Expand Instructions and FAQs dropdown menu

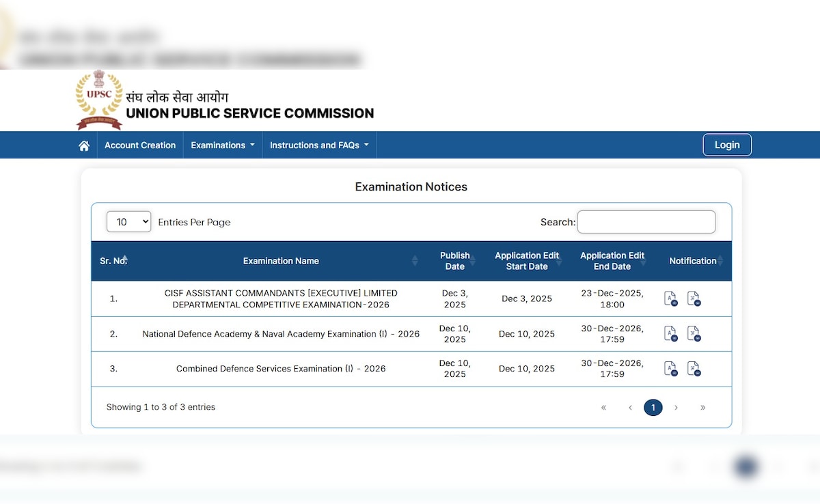tap(318, 145)
